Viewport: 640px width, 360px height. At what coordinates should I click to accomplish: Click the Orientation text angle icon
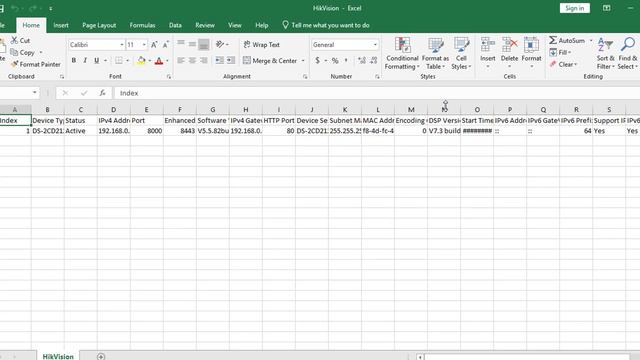pos(220,44)
